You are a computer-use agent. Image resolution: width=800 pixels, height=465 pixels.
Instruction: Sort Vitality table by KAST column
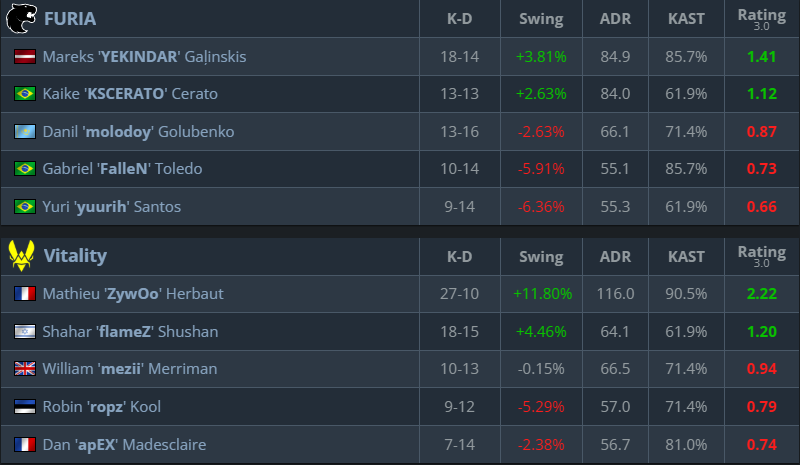click(x=686, y=256)
